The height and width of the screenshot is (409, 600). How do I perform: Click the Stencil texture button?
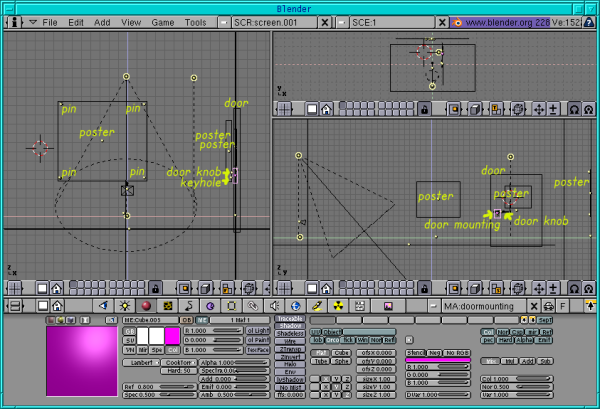coord(417,352)
